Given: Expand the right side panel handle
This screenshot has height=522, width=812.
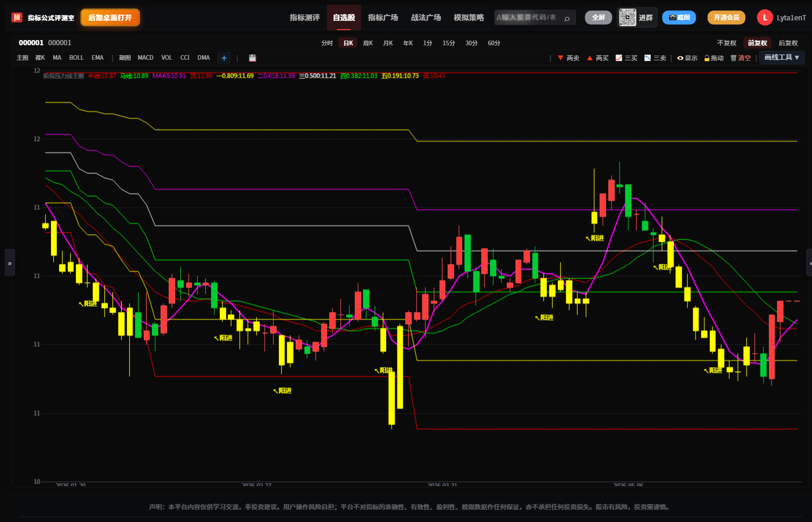Looking at the screenshot, I should [x=809, y=263].
